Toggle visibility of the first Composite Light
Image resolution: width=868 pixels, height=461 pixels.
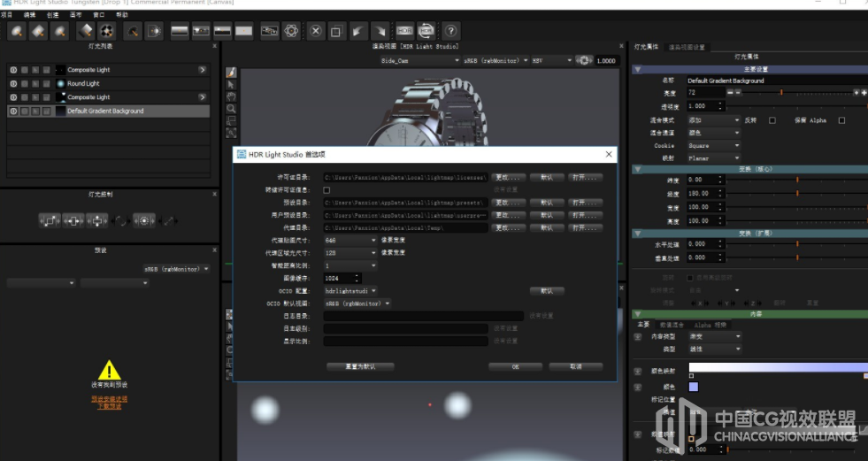(x=13, y=70)
